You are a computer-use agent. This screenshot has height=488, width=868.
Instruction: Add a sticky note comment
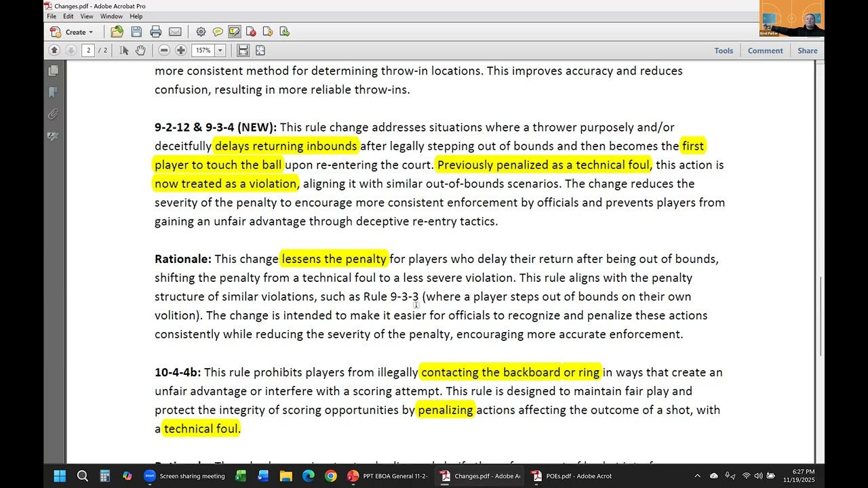tap(218, 32)
